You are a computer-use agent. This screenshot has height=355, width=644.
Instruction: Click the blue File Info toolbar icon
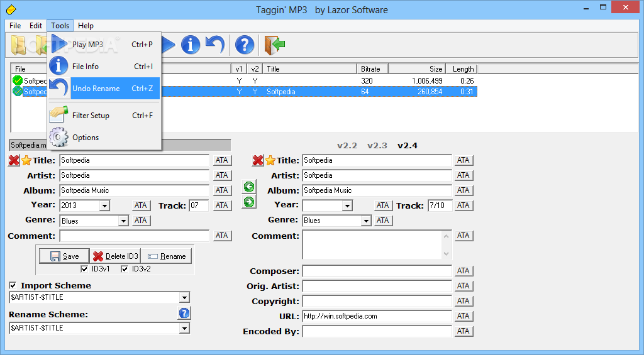(190, 45)
